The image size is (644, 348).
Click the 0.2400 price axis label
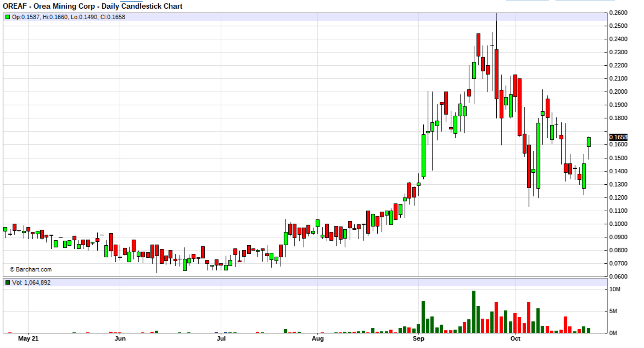tap(618, 39)
